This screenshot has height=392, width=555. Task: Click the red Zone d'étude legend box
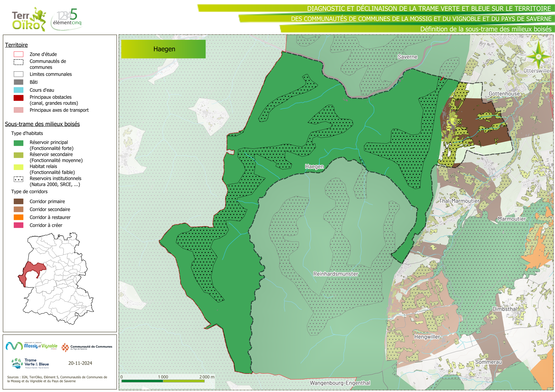[x=19, y=54]
